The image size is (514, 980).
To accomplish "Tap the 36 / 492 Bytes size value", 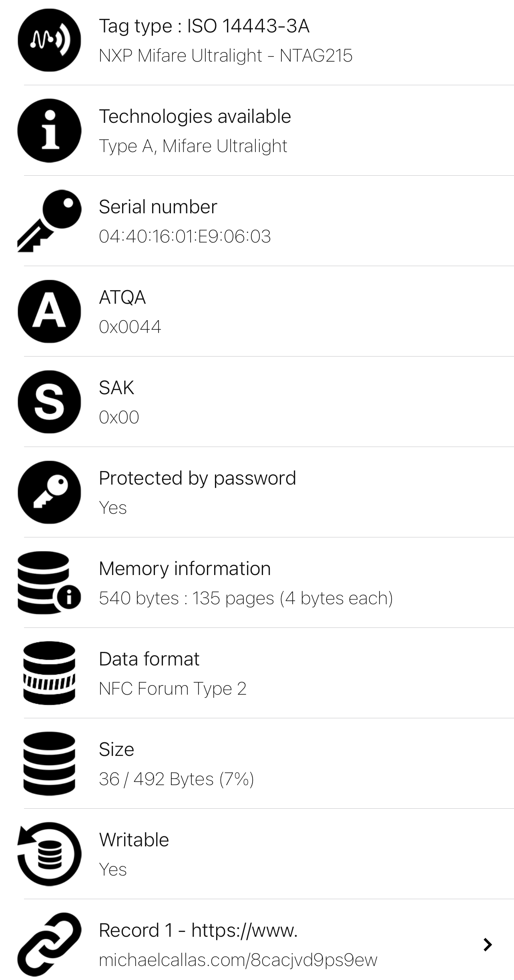I will click(177, 779).
